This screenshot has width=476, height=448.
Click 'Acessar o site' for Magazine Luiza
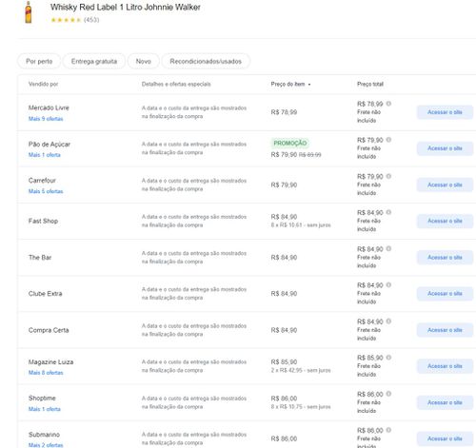point(445,366)
